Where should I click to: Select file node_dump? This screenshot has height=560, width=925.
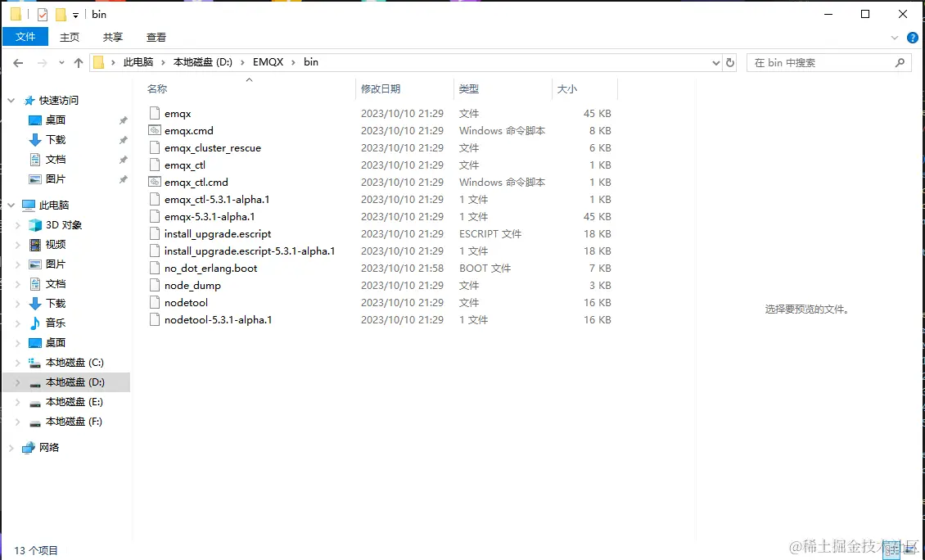[192, 285]
